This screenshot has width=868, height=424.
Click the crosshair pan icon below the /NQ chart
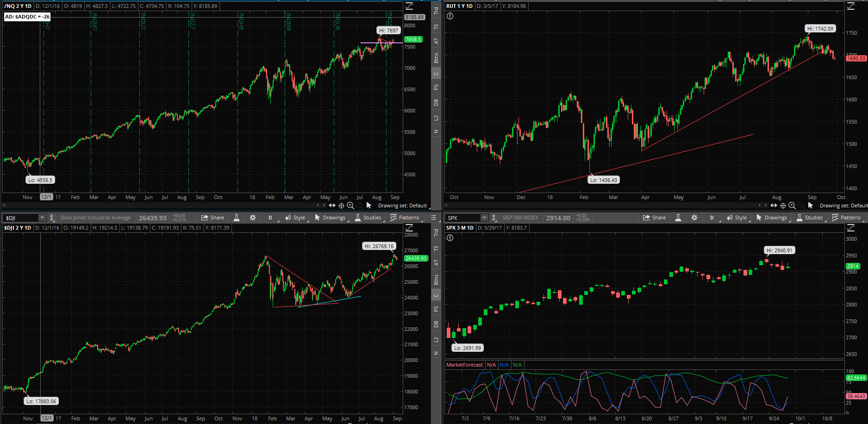point(342,205)
